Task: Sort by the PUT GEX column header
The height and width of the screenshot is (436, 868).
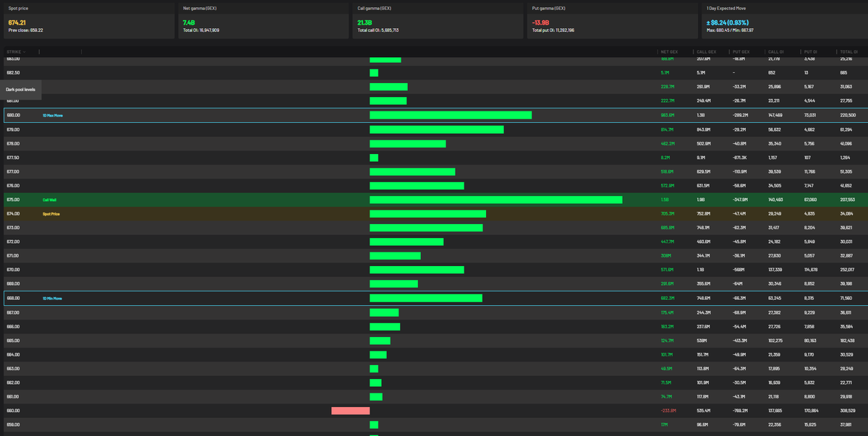Action: click(x=740, y=52)
